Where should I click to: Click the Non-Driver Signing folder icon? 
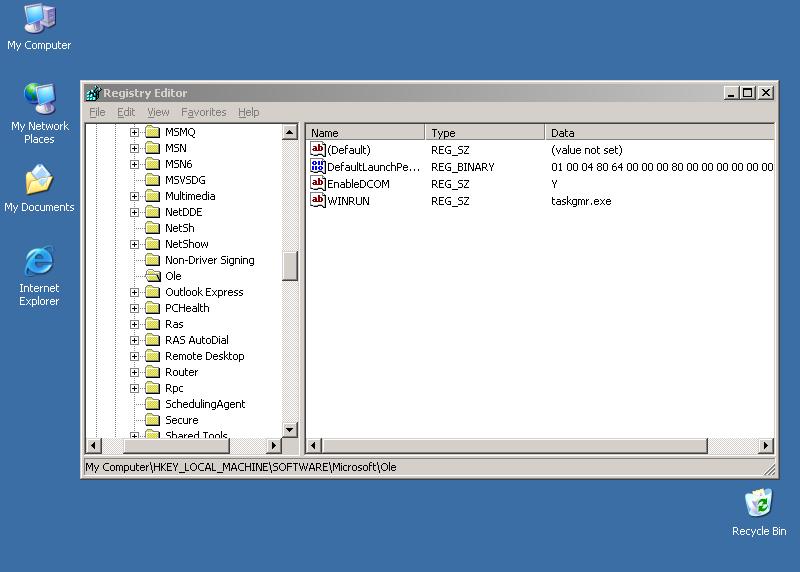coord(153,260)
